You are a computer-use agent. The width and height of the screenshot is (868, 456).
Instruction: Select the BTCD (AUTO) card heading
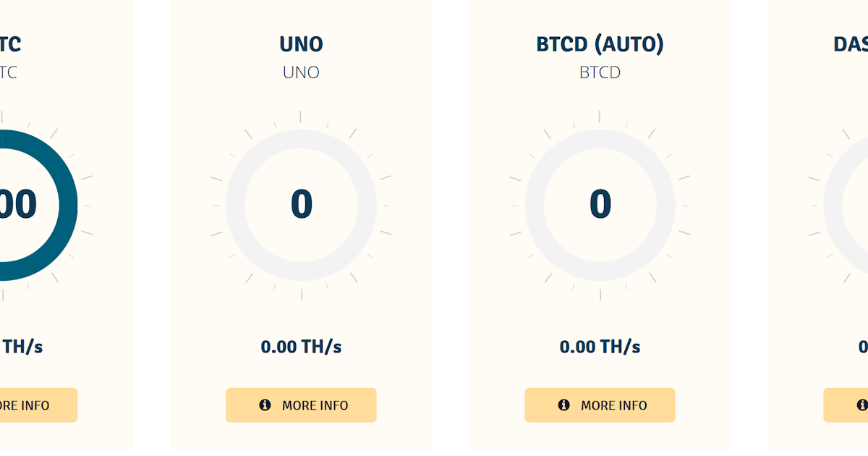pos(600,44)
